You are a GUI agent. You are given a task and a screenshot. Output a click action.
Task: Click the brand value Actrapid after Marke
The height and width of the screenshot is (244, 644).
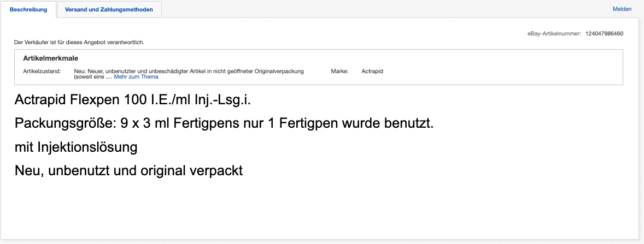click(372, 71)
